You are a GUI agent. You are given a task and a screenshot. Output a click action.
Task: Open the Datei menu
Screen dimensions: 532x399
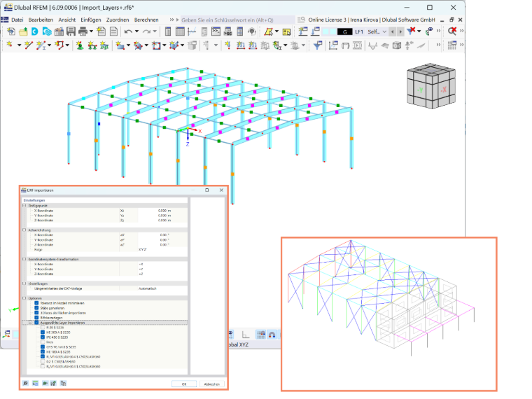pos(17,20)
